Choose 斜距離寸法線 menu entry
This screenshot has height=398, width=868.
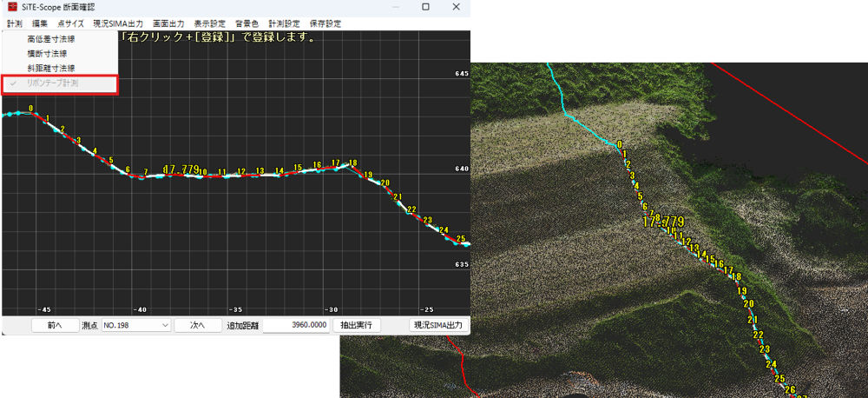(51, 68)
